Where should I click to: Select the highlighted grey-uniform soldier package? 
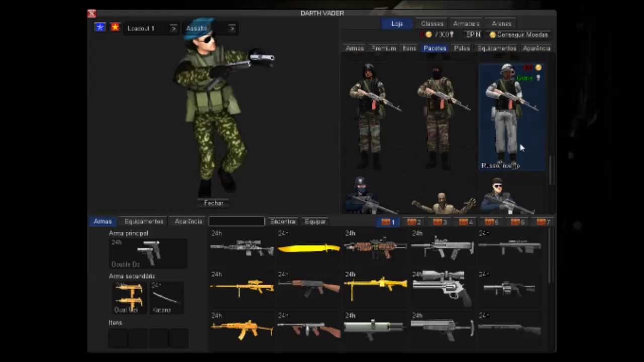512,117
